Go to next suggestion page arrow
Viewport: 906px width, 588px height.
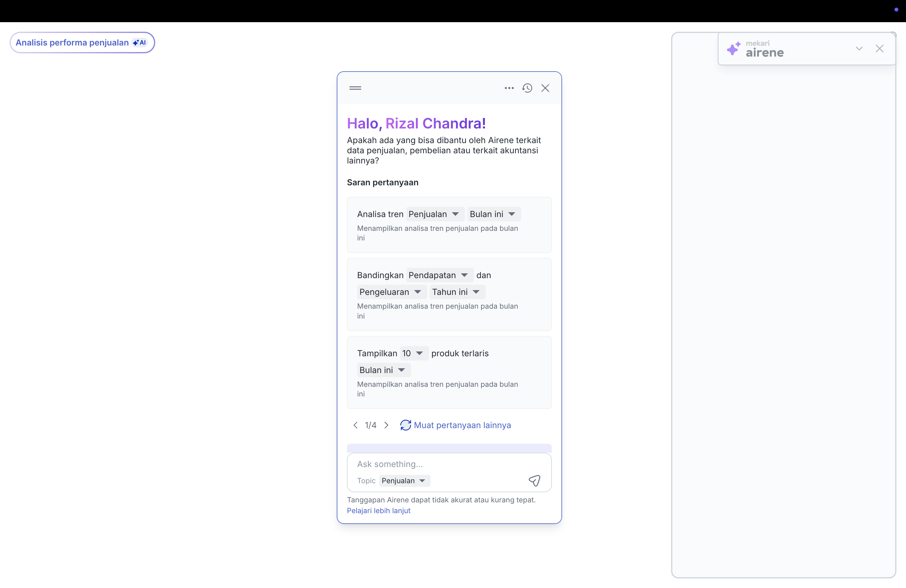[386, 425]
